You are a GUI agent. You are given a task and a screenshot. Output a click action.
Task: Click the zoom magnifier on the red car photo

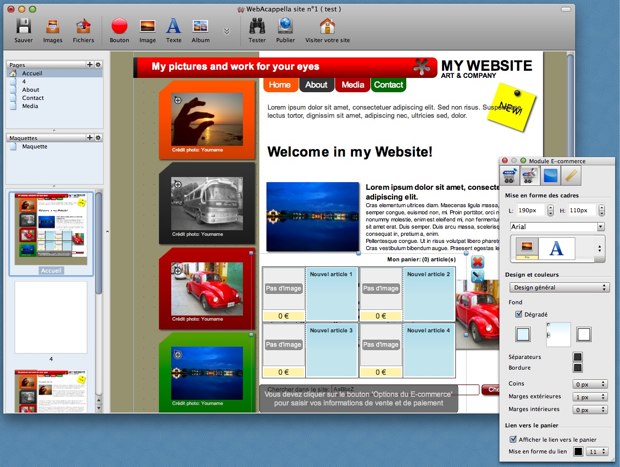pyautogui.click(x=178, y=270)
